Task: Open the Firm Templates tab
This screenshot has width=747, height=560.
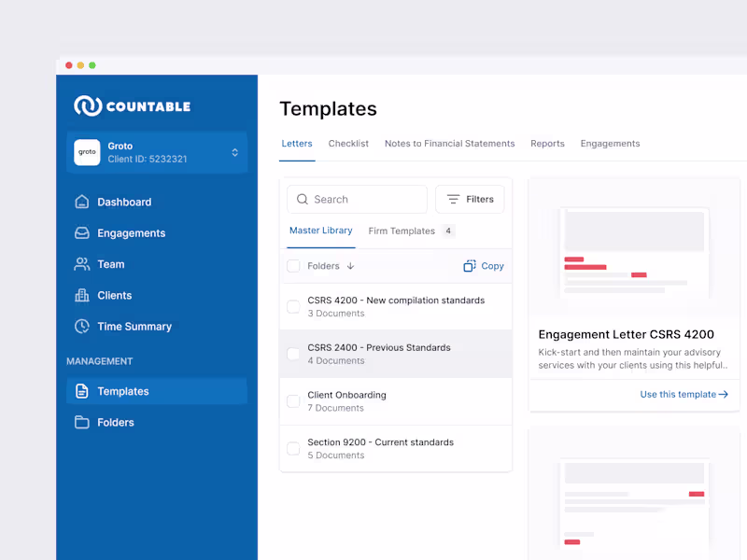Action: coord(403,231)
